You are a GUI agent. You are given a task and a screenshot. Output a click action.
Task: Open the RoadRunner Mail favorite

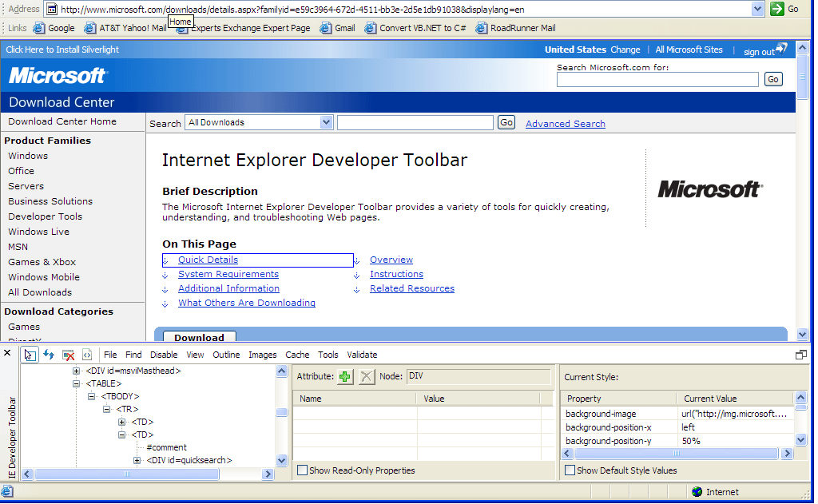coord(515,28)
